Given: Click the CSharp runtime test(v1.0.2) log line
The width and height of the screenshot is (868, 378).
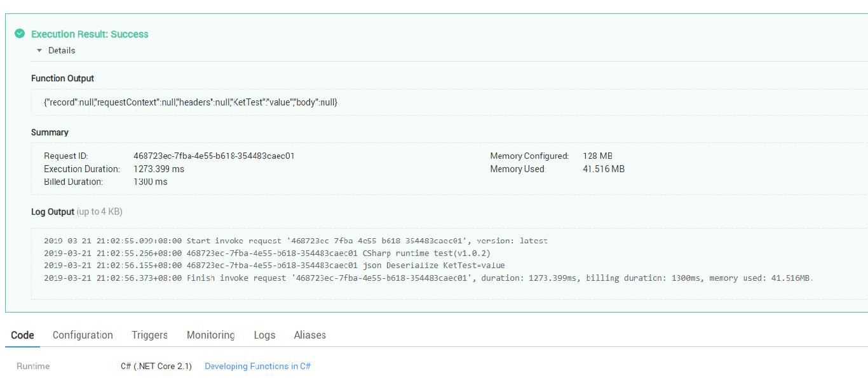Looking at the screenshot, I should (267, 253).
